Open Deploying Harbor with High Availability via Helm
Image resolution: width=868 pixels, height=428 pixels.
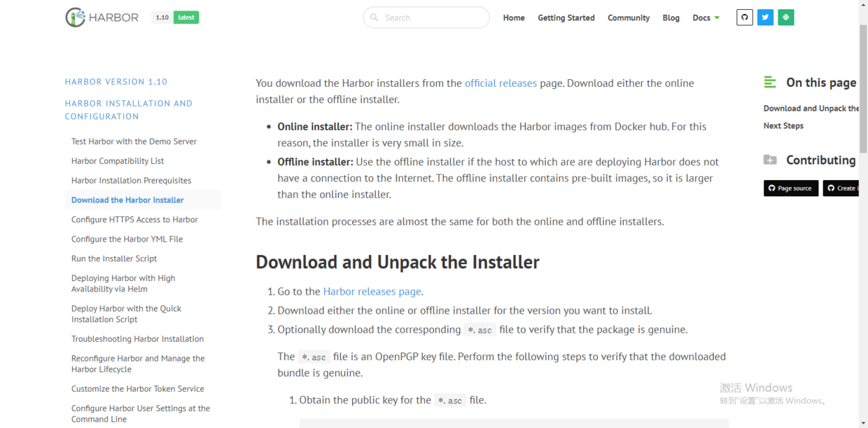123,284
